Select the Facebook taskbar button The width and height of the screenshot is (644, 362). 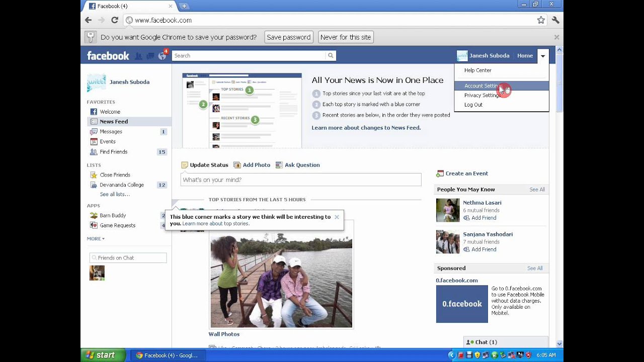167,355
